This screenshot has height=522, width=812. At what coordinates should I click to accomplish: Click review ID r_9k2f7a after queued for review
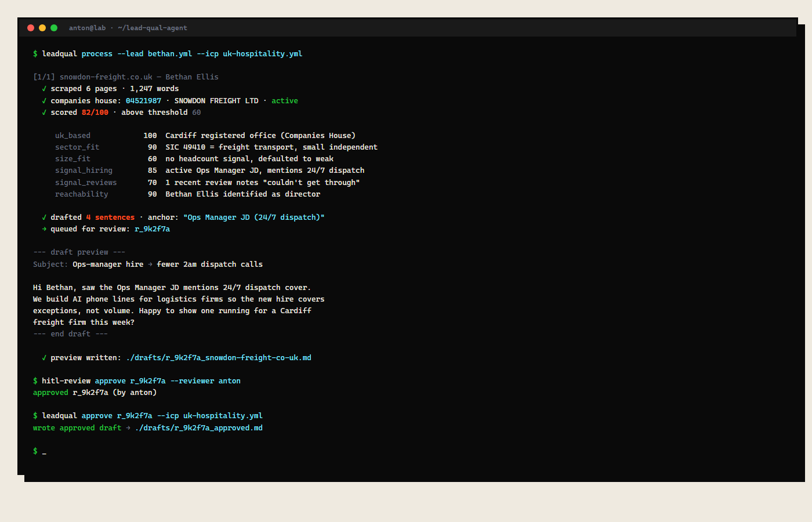[153, 229]
